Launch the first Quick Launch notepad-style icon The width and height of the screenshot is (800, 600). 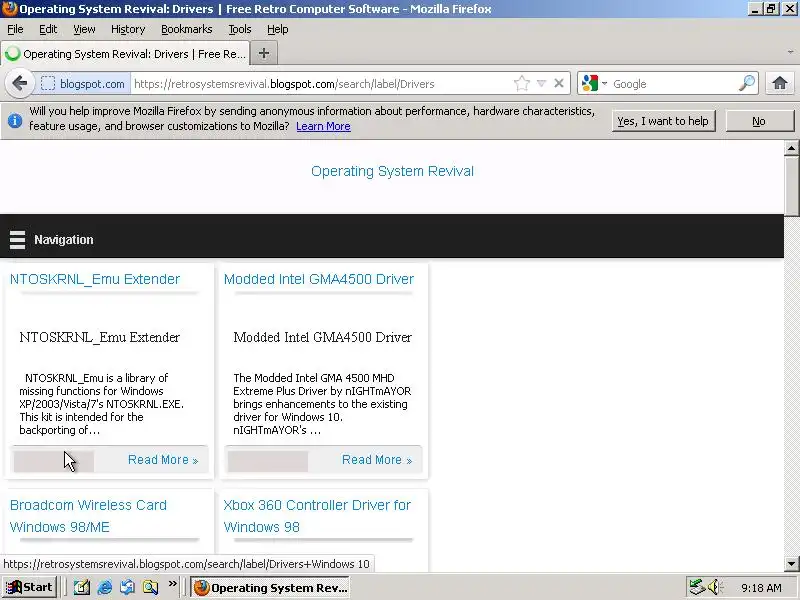[82, 587]
